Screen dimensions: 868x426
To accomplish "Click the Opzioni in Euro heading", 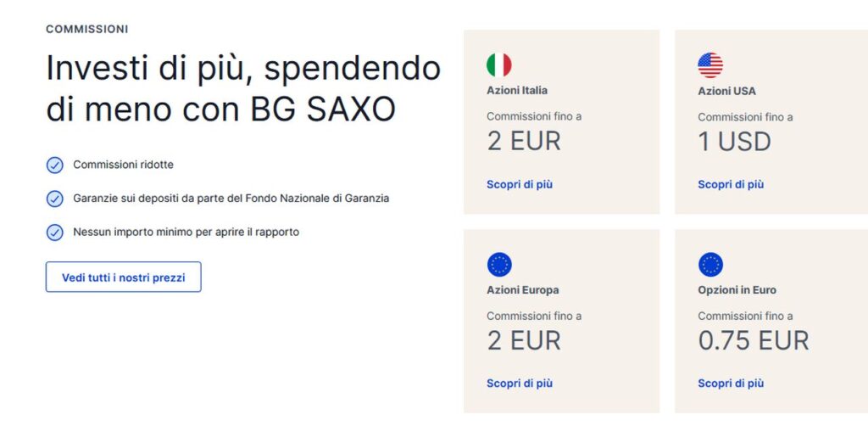I will point(737,290).
